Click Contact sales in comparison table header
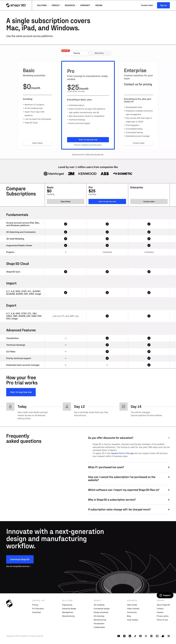Viewport: 176px width, 644px height. tap(149, 201)
